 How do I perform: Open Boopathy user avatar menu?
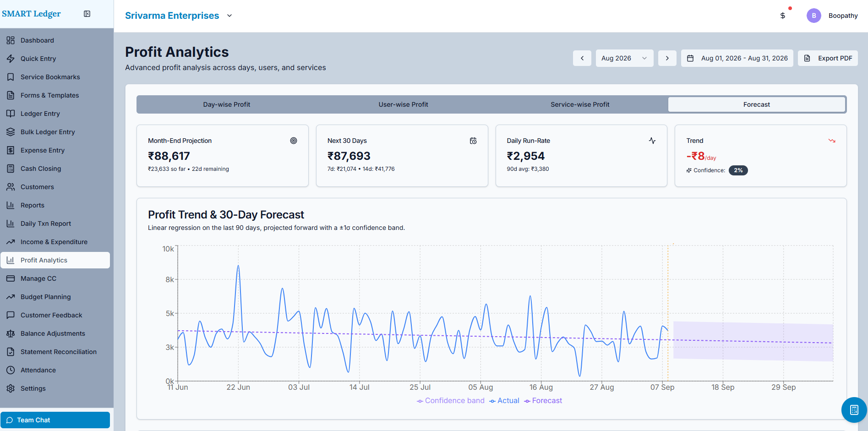pyautogui.click(x=814, y=16)
